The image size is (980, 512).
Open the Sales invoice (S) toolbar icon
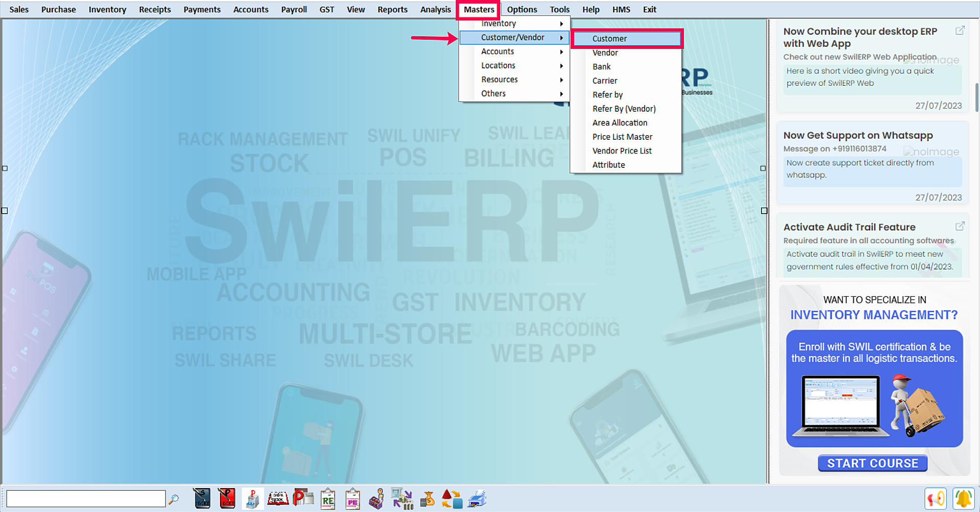tap(202, 499)
